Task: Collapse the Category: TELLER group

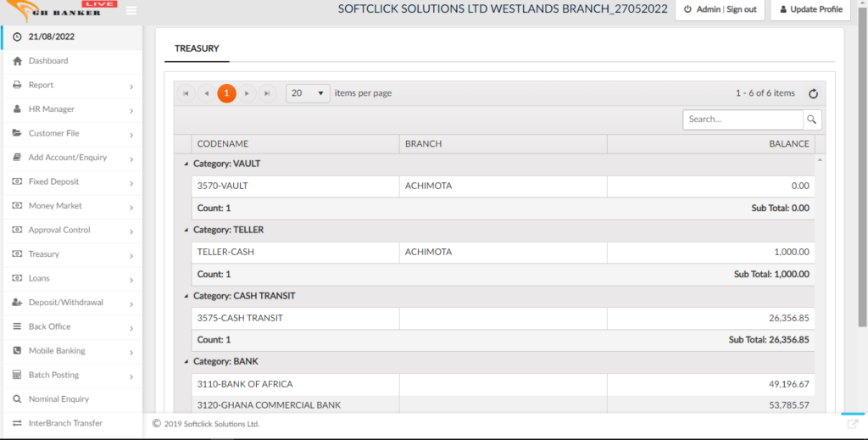Action: (186, 230)
